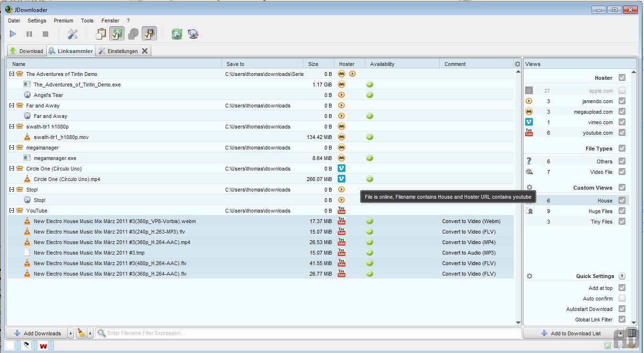Uncheck the youtube.com hoster checkbox
The height and width of the screenshot is (353, 644).
[622, 132]
